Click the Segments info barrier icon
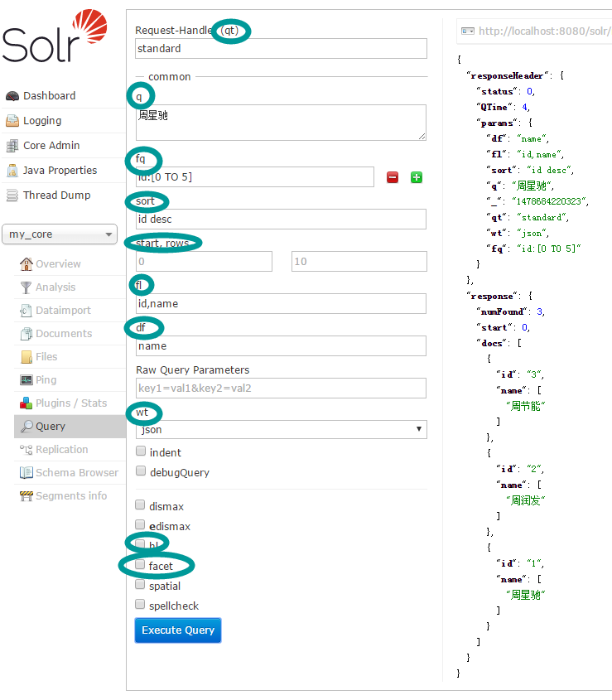 [27, 496]
